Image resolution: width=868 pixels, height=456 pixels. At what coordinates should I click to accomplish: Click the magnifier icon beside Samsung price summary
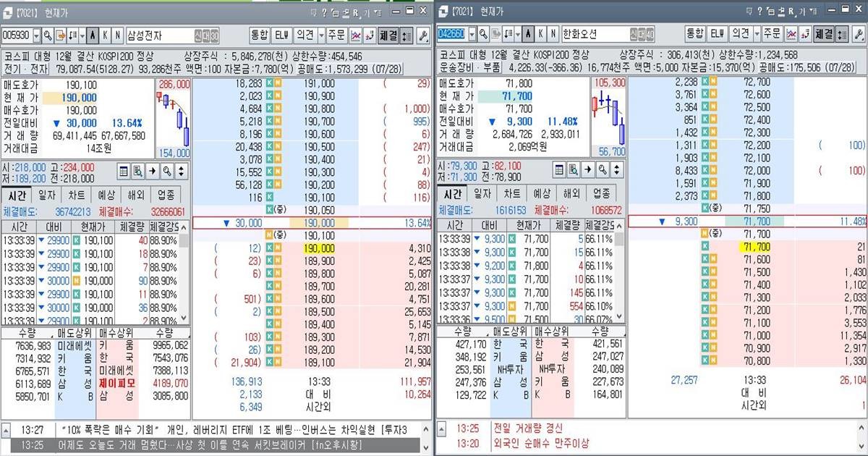point(166,171)
